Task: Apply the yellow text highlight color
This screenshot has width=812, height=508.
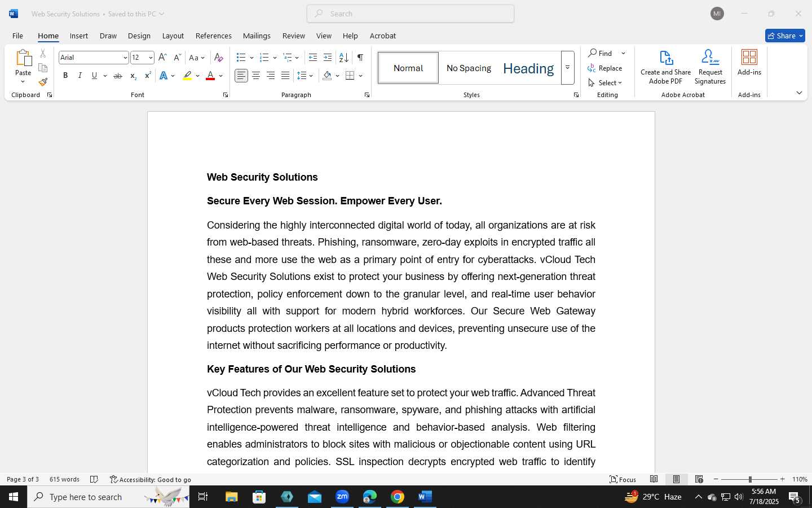Action: click(187, 76)
